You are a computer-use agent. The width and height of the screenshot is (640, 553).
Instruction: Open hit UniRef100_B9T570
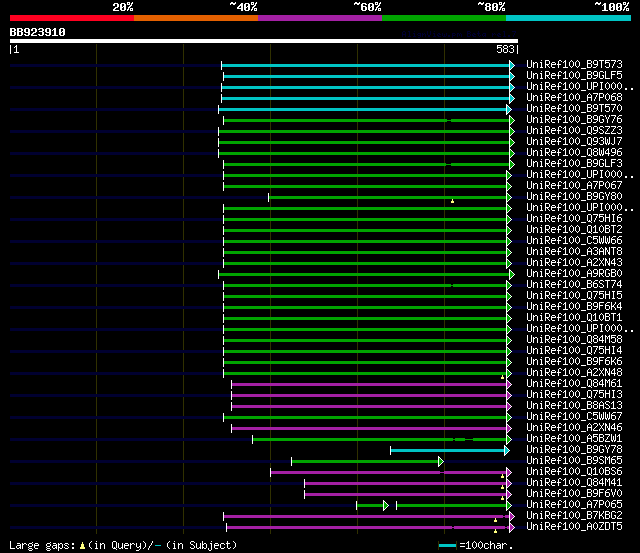click(x=574, y=109)
